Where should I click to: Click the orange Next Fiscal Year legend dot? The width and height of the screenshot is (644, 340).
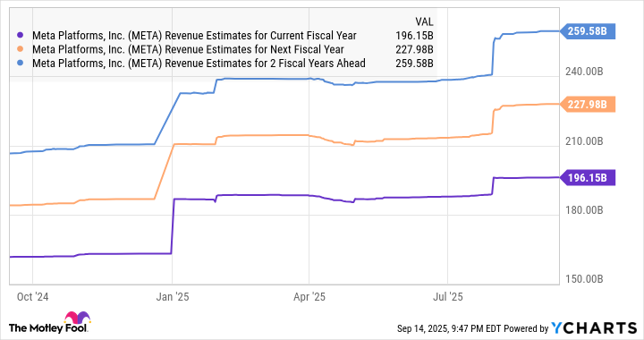click(21, 49)
